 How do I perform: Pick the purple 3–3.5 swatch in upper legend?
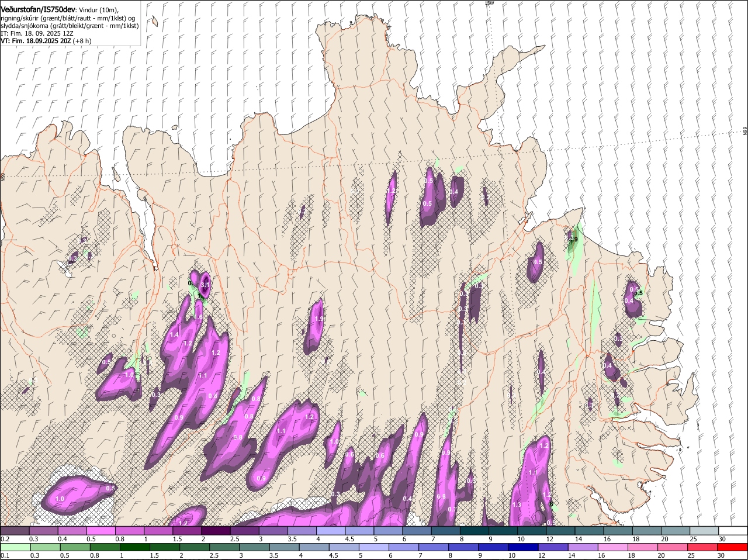[x=273, y=530]
